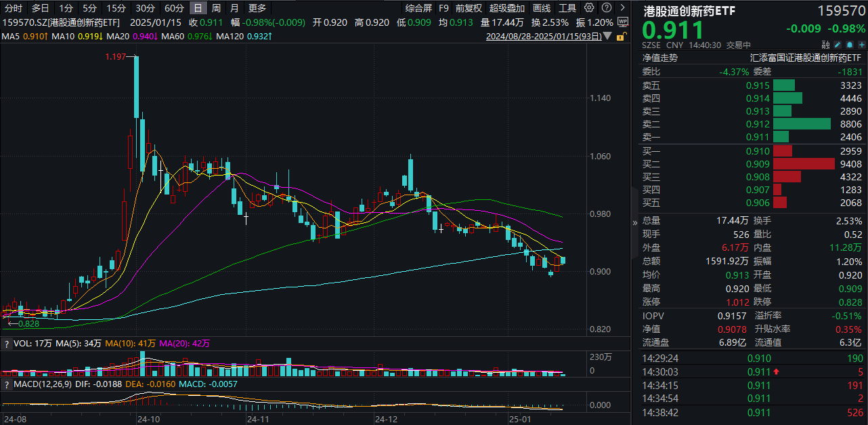Open MACD indicator help icon
This screenshot has width=868, height=425.
point(7,384)
